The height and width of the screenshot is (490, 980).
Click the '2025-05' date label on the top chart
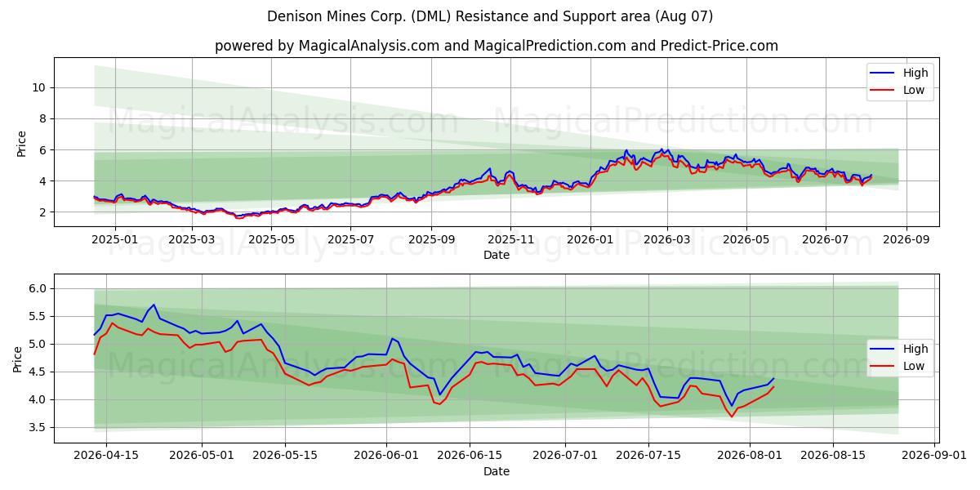coord(270,240)
